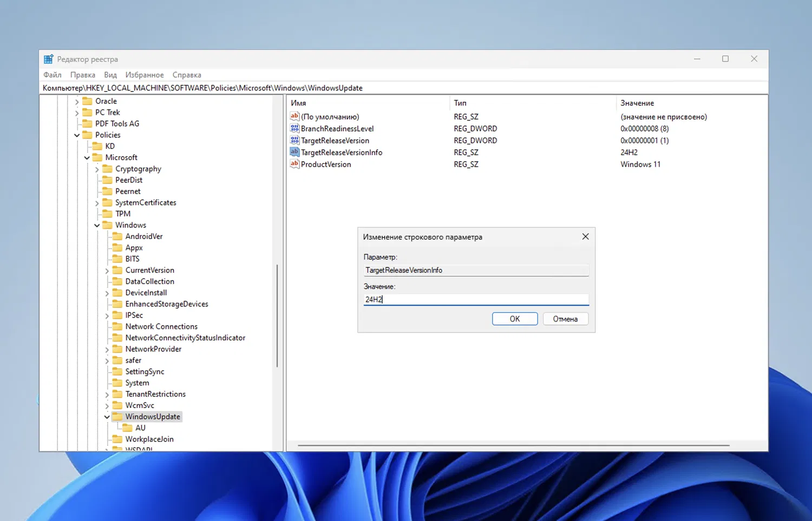Click the Параметр field in the dialog

(476, 270)
